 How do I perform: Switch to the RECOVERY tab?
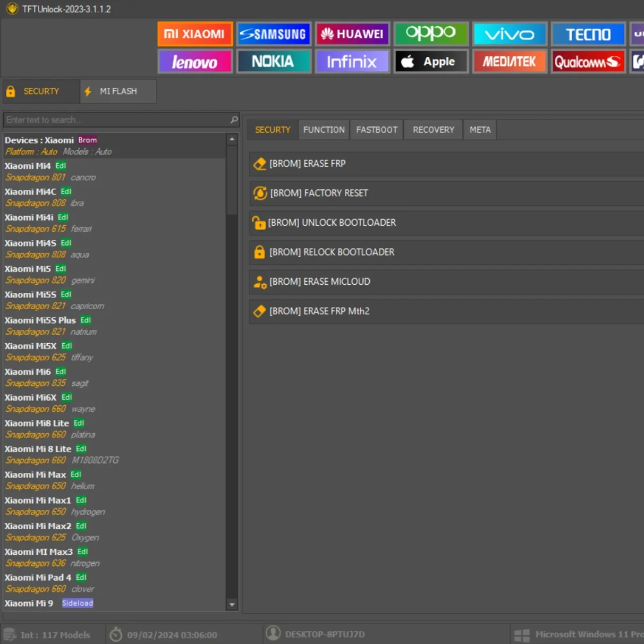coord(434,130)
